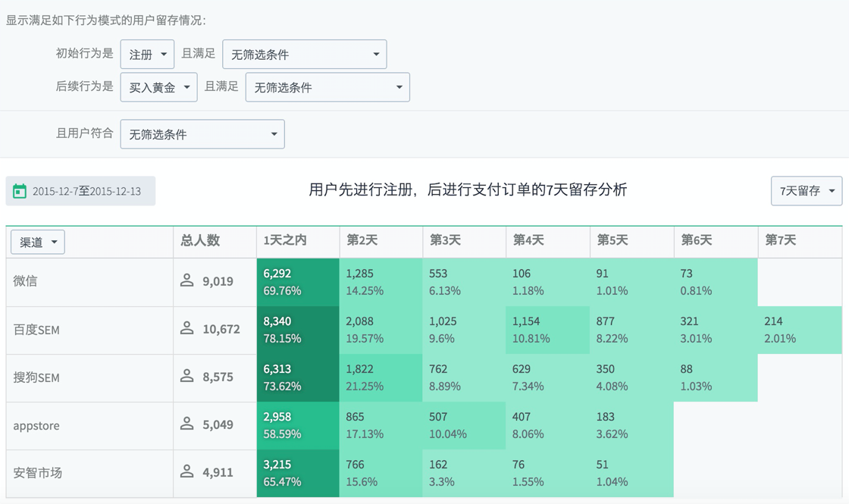The width and height of the screenshot is (849, 504).
Task: Click the 1天之内 column header
Action: point(285,240)
